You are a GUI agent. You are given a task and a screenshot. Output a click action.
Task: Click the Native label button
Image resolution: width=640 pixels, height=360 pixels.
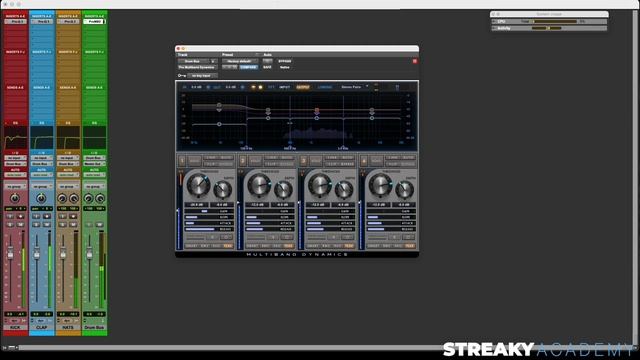[284, 67]
